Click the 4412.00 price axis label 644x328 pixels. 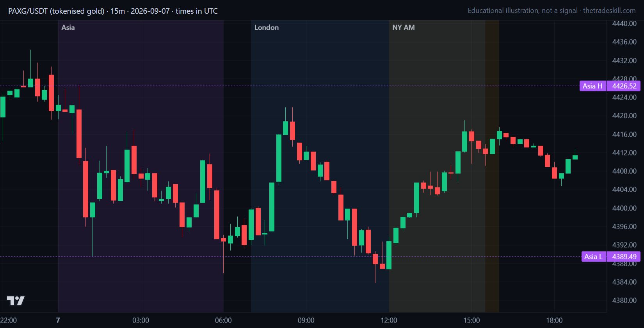coord(624,153)
